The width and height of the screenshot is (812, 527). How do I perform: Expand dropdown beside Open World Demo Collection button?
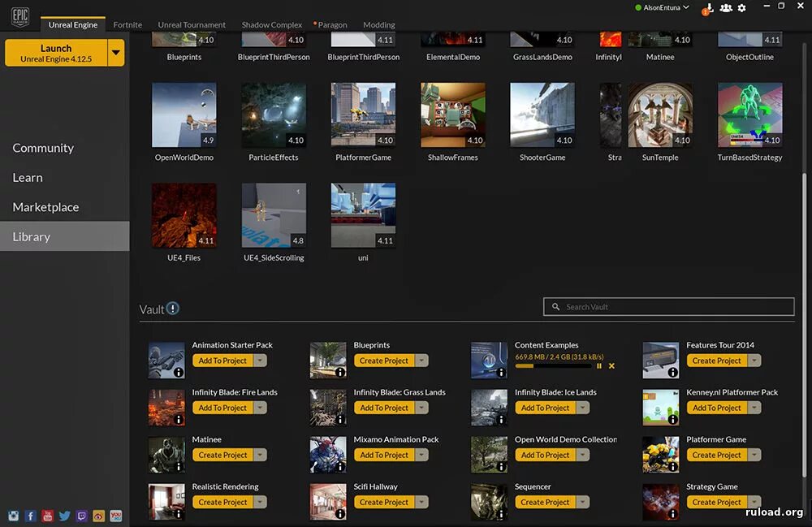pyautogui.click(x=583, y=455)
